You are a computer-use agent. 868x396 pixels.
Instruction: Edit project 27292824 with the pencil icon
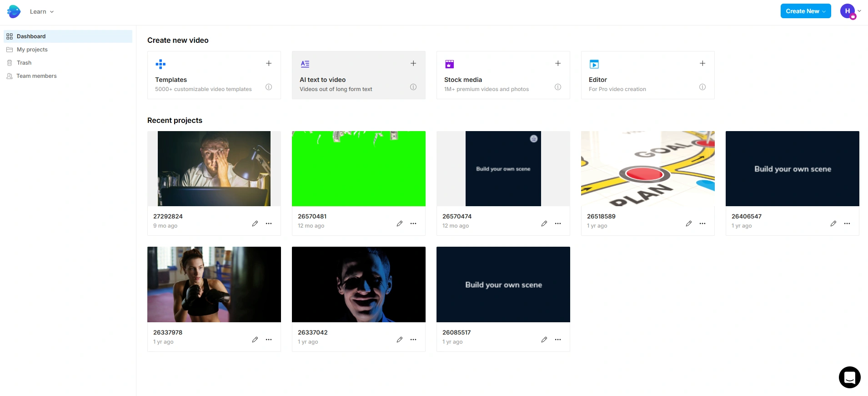(x=255, y=223)
